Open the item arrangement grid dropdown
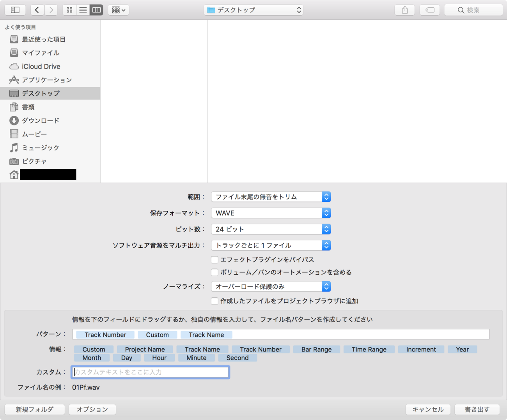507x420 pixels. click(x=118, y=10)
